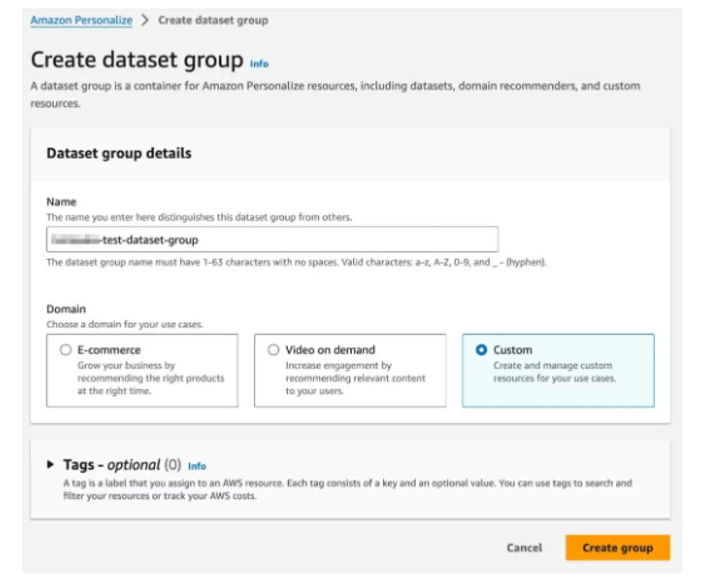
Task: Click the E-commerce description about recommending products
Action: coord(151,378)
